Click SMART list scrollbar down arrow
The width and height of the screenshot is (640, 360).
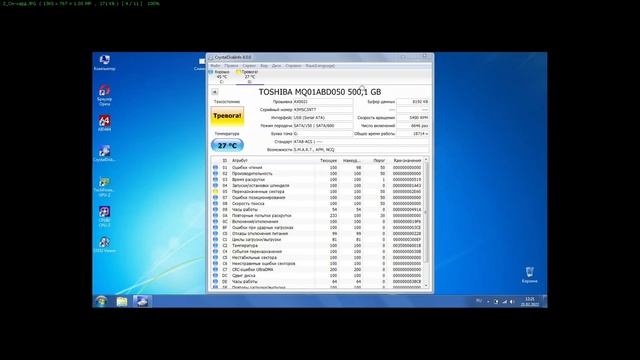[427, 286]
